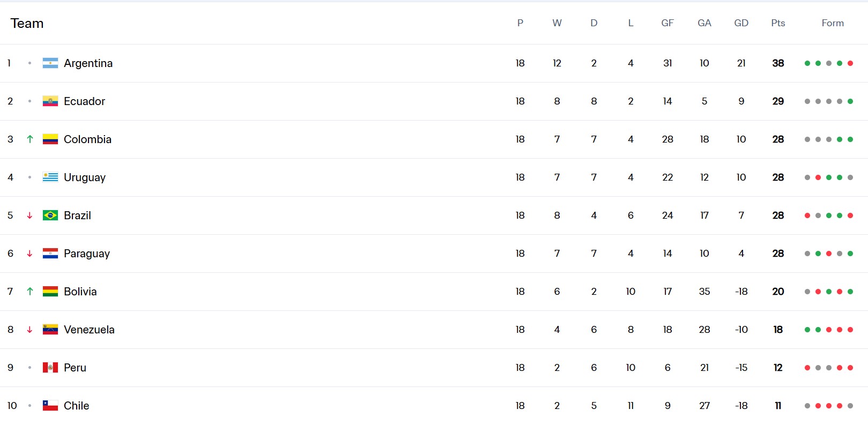868x424 pixels.
Task: Click Colombia's green up arrow indicator
Action: pos(30,139)
